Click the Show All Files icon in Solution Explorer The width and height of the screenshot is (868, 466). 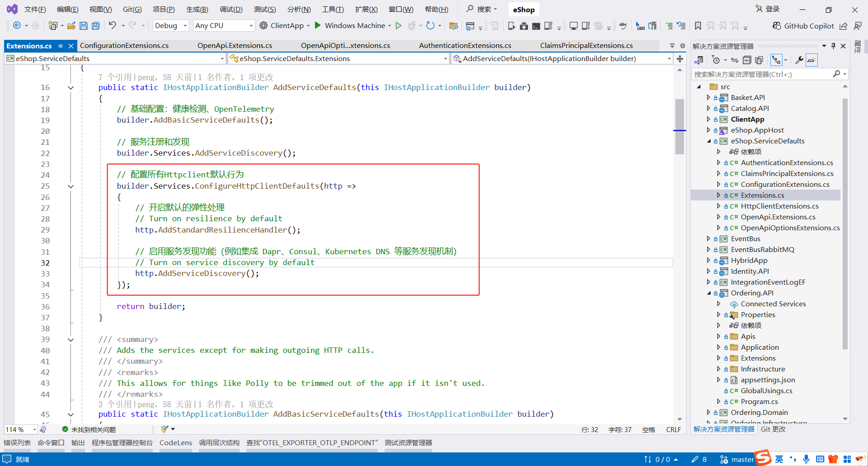(759, 60)
